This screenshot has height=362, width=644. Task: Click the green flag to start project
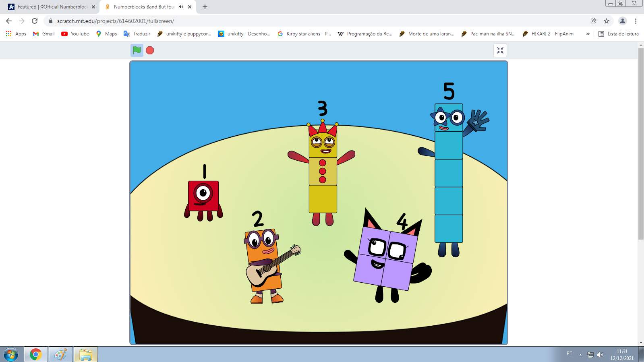coord(137,50)
